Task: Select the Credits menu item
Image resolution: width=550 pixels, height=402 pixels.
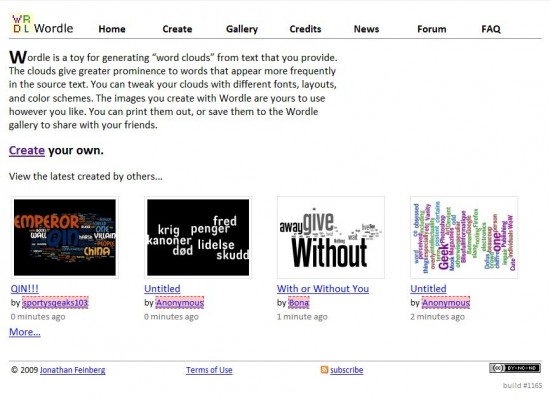Action: pos(305,29)
